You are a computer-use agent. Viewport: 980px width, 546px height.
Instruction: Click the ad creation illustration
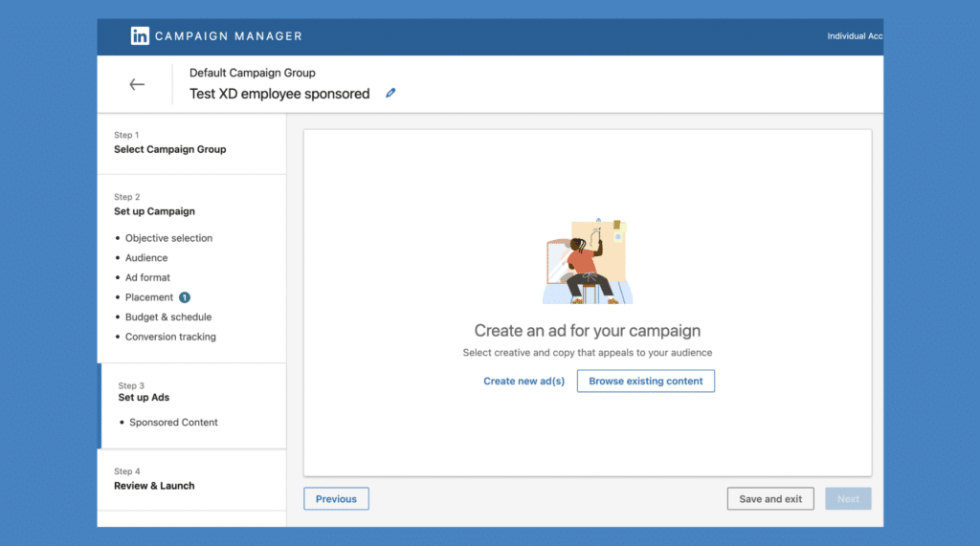[588, 261]
